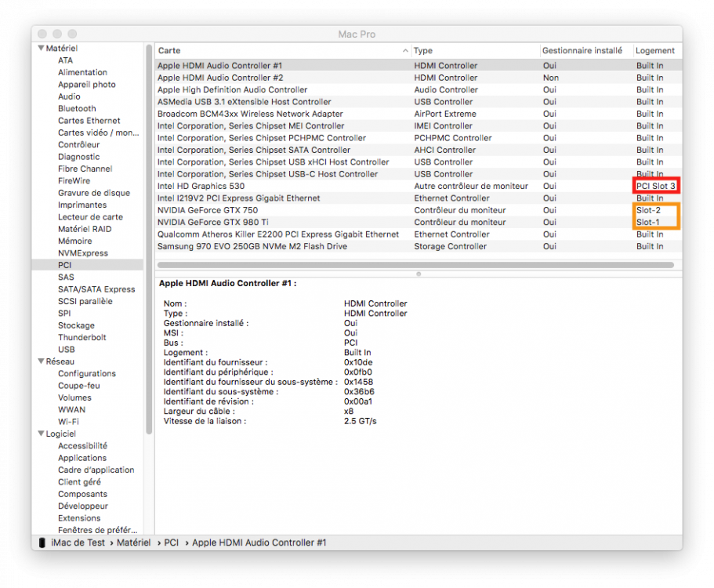The width and height of the screenshot is (714, 588).
Task: Select SPI in the sidebar
Action: pyautogui.click(x=64, y=314)
